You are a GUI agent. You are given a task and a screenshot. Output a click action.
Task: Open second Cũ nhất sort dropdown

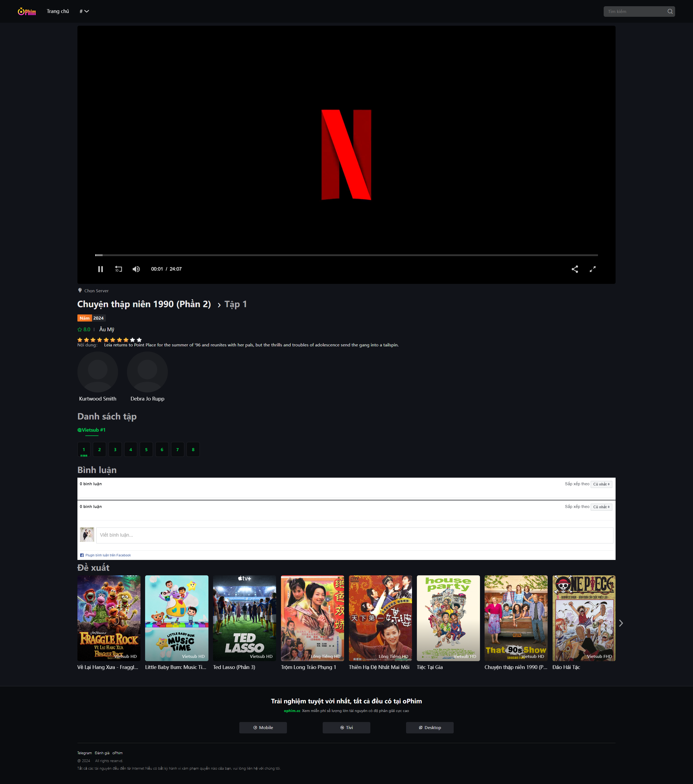click(601, 507)
